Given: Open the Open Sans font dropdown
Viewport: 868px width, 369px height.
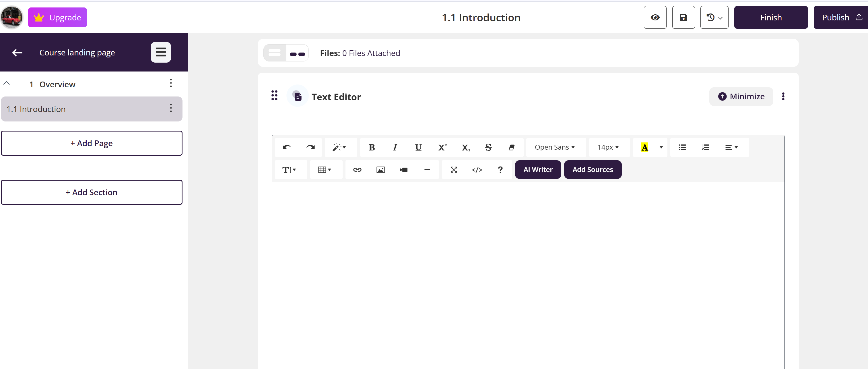Looking at the screenshot, I should [555, 147].
